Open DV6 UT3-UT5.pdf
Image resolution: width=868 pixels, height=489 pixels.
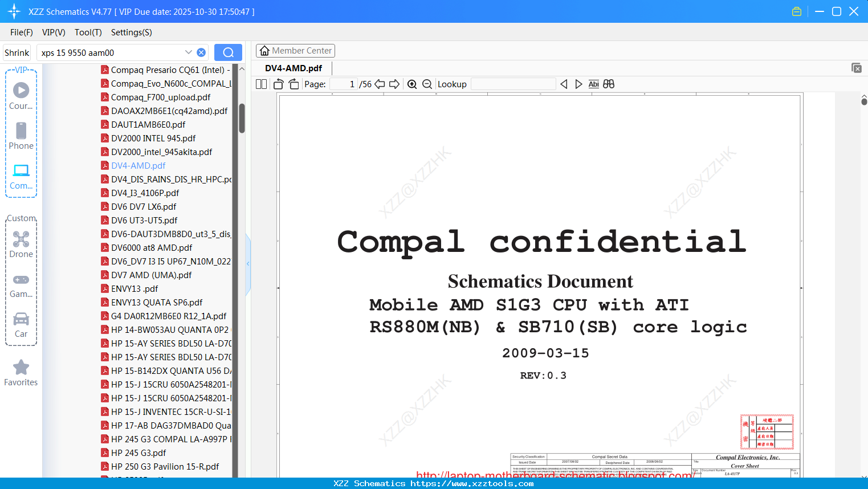click(139, 221)
